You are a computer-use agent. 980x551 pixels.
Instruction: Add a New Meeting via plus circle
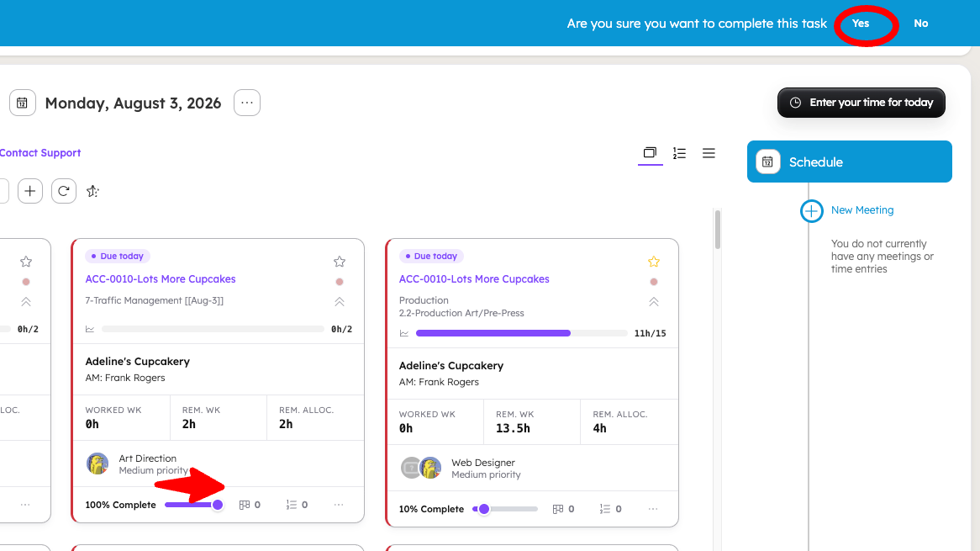[x=811, y=211]
